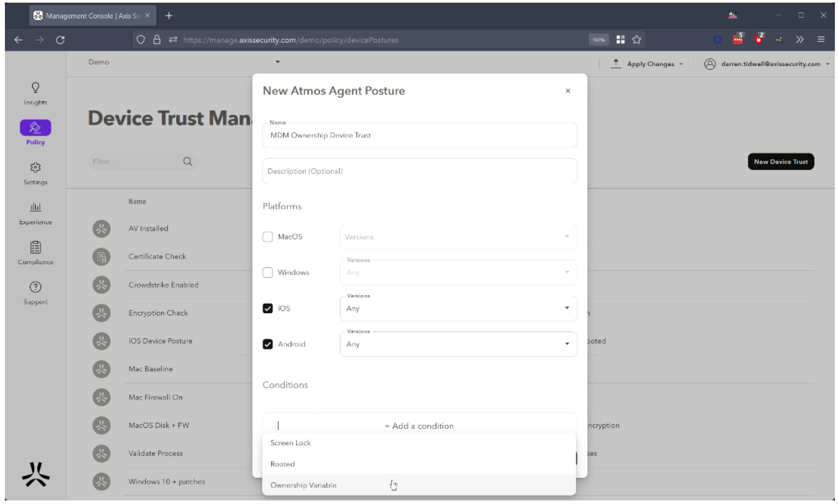Viewport: 838px width, 504px height.
Task: Click the MacOS Disk + FW row icon
Action: coord(101,426)
